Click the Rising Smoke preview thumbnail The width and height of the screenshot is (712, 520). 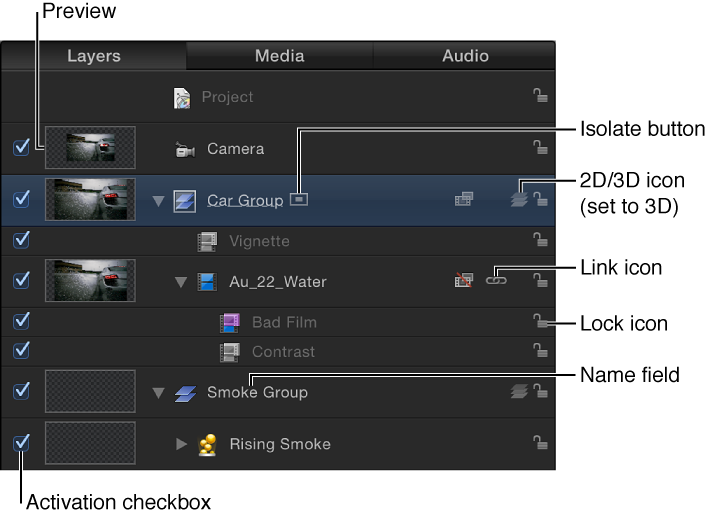(90, 443)
